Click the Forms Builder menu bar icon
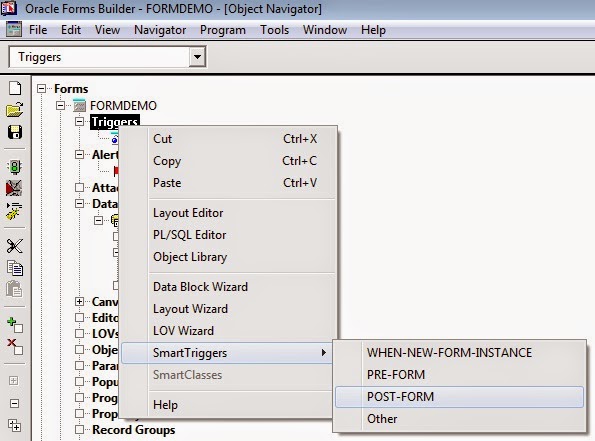 tap(14, 29)
